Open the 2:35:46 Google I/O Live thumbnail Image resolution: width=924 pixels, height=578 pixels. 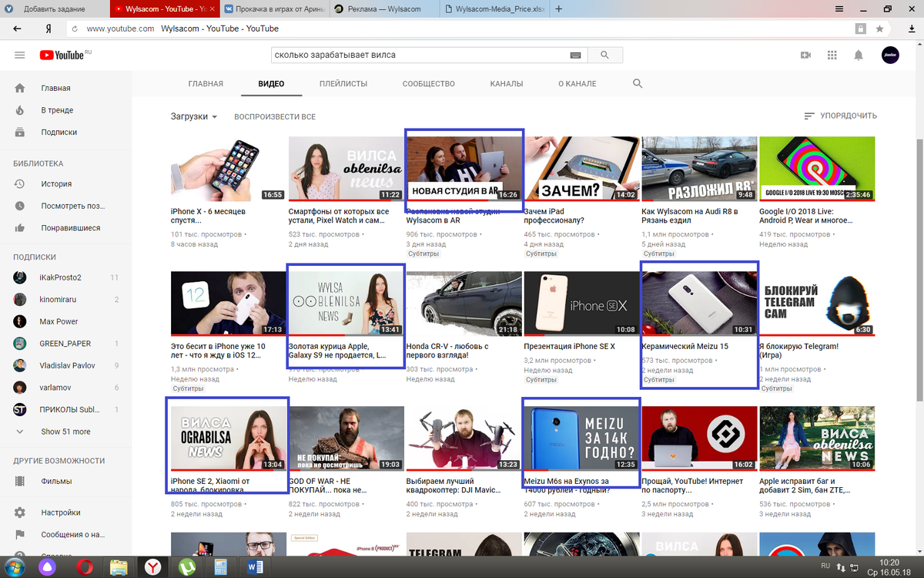point(816,170)
